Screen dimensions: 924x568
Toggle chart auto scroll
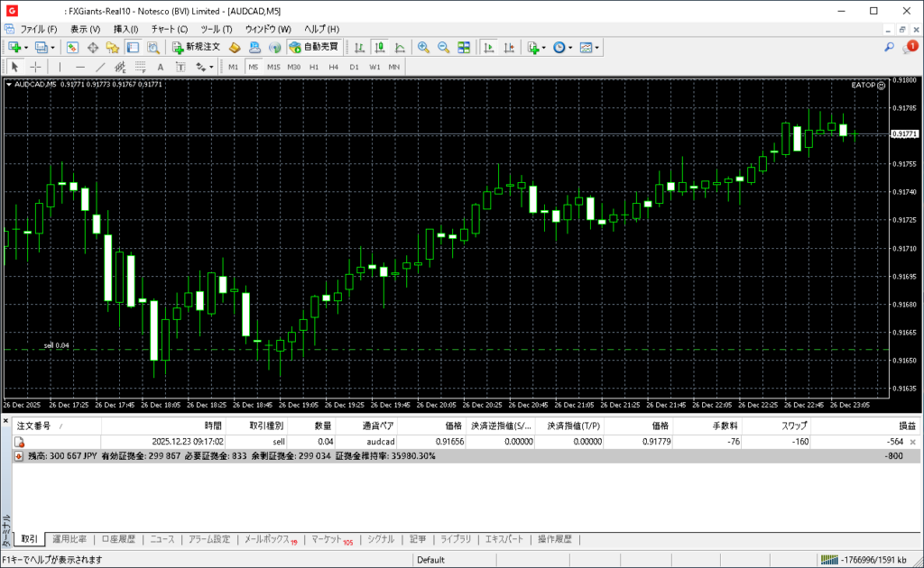click(x=488, y=47)
